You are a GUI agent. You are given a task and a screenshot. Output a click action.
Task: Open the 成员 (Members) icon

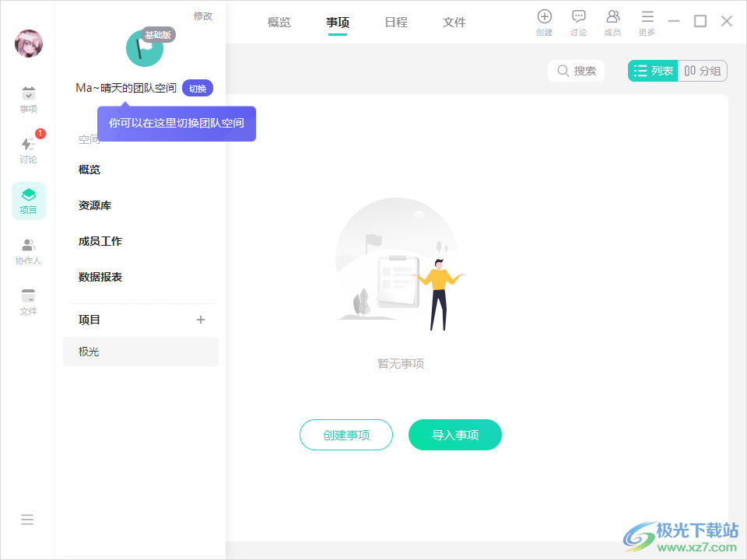(613, 22)
